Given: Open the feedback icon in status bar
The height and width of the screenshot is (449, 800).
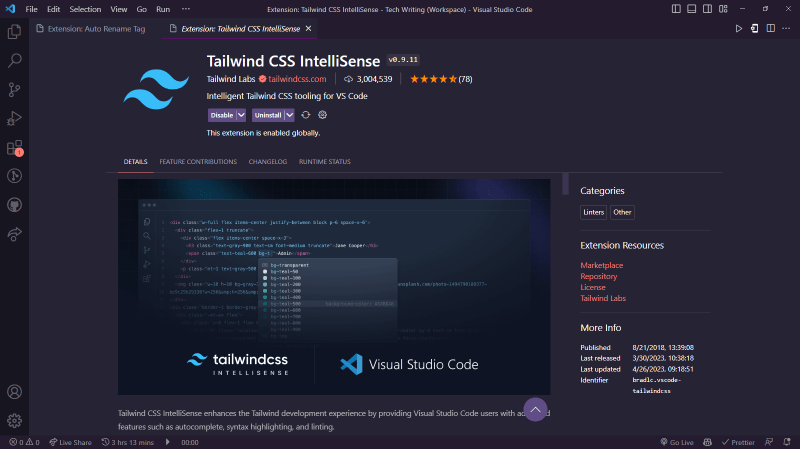Looking at the screenshot, I should (x=769, y=442).
